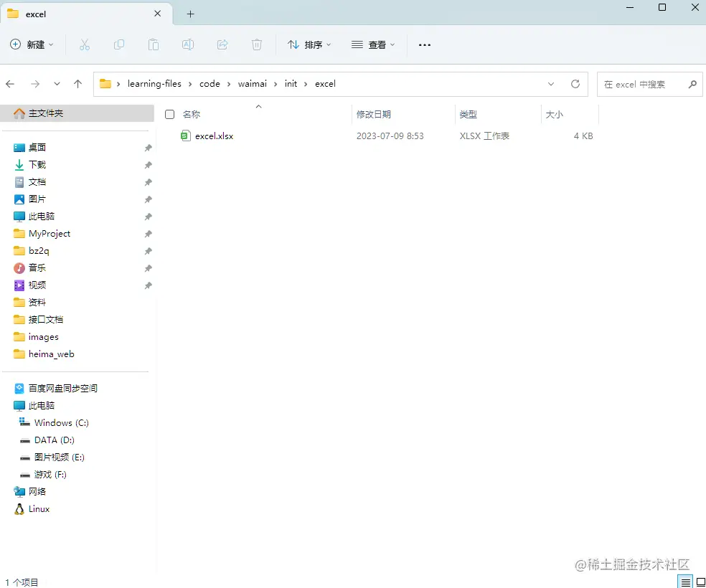Sort by the 修改日期 column header
The height and width of the screenshot is (588, 706).
coord(374,114)
